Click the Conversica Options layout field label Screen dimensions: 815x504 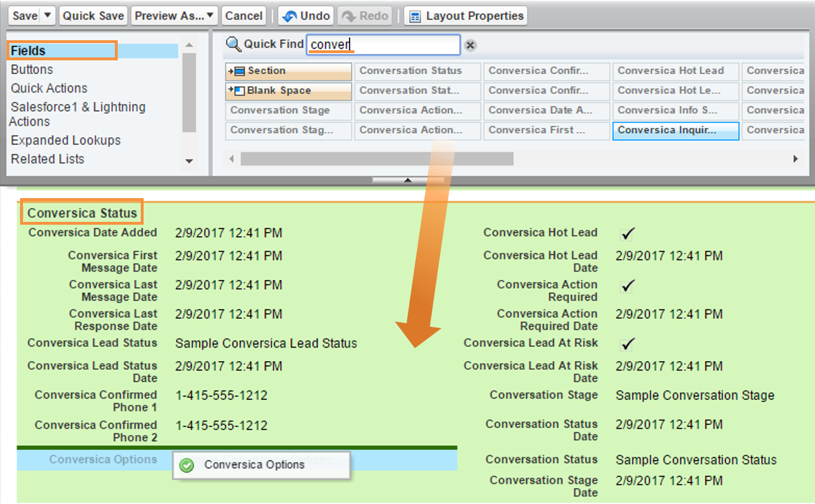click(x=103, y=459)
